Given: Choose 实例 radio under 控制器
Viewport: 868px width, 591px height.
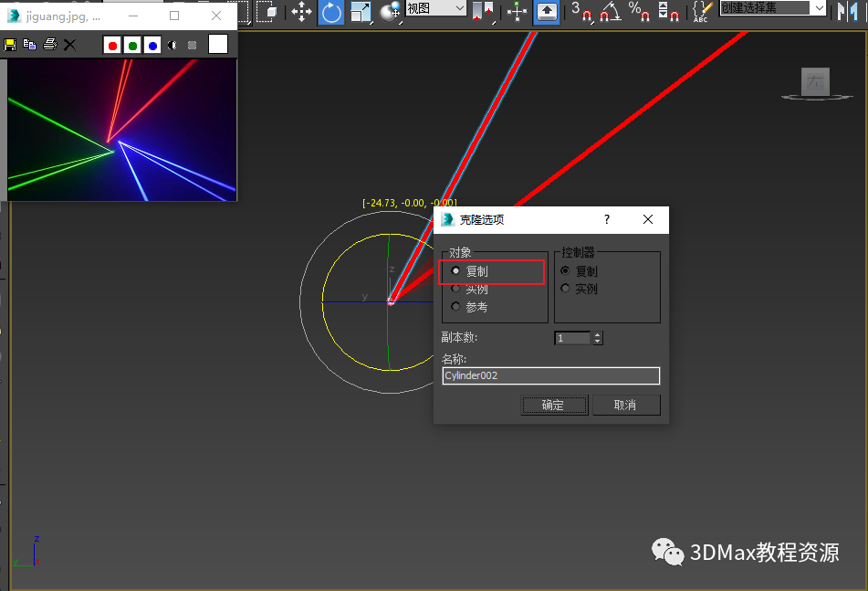Looking at the screenshot, I should point(565,289).
